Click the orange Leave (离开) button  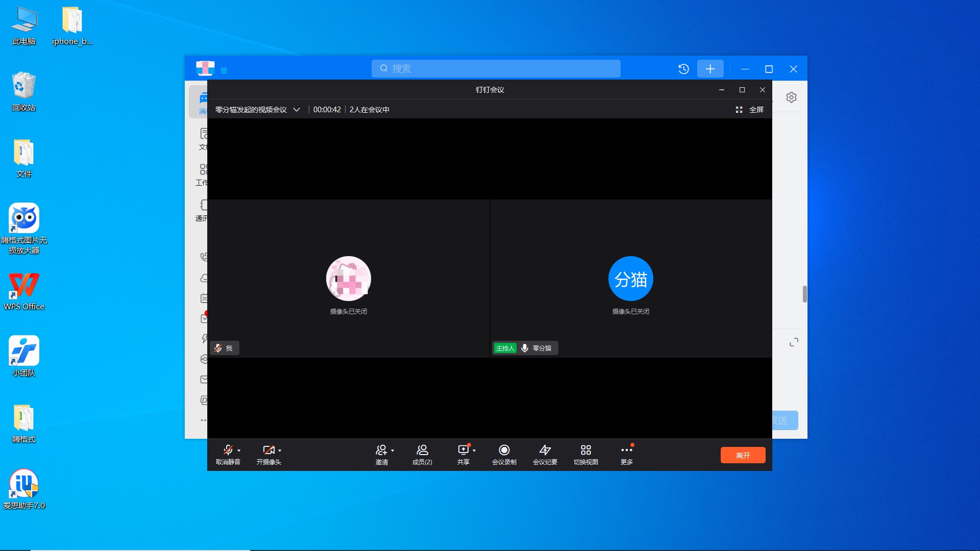[x=743, y=455]
